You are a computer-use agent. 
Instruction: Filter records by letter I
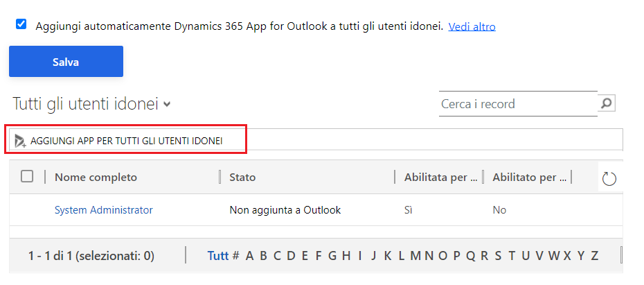pos(360,256)
